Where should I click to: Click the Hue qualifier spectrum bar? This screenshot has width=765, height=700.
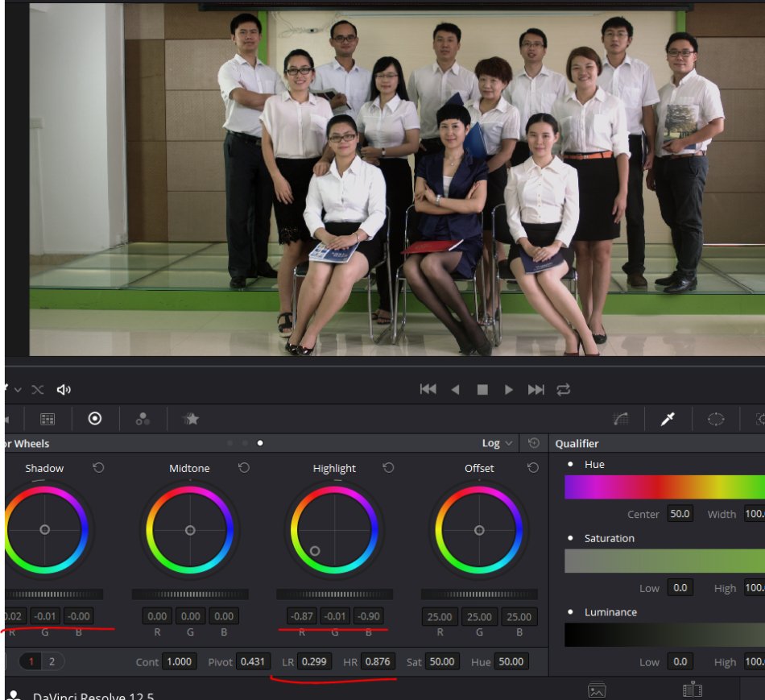(664, 487)
